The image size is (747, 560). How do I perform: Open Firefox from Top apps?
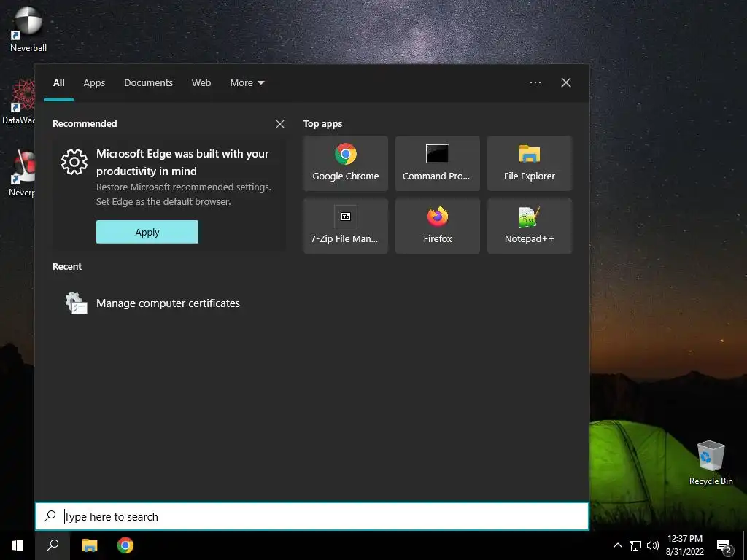tap(438, 226)
